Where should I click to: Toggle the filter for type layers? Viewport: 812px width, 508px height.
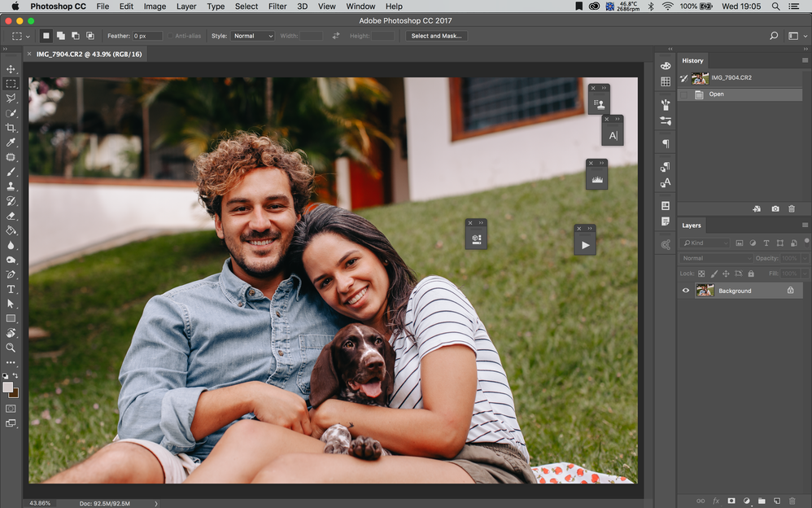click(x=766, y=243)
